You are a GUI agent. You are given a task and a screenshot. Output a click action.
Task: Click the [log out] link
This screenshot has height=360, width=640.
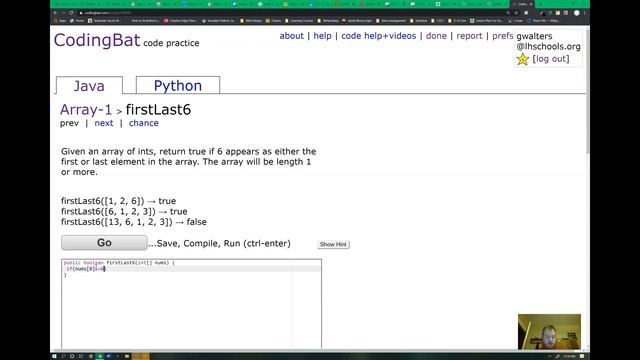(551, 59)
